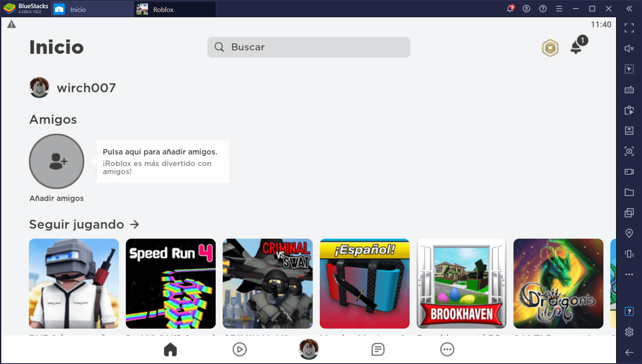Open the blue help box icon in sidebar
This screenshot has height=364, width=642.
[629, 311]
